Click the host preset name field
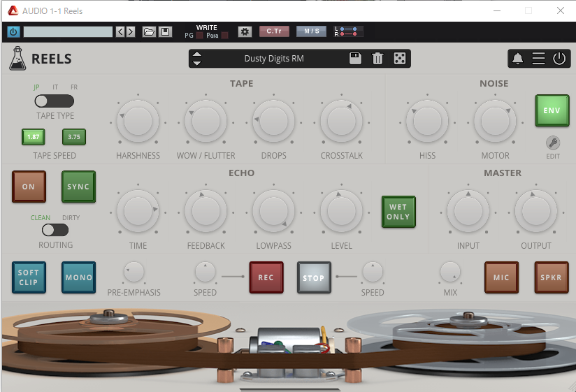 tap(68, 32)
